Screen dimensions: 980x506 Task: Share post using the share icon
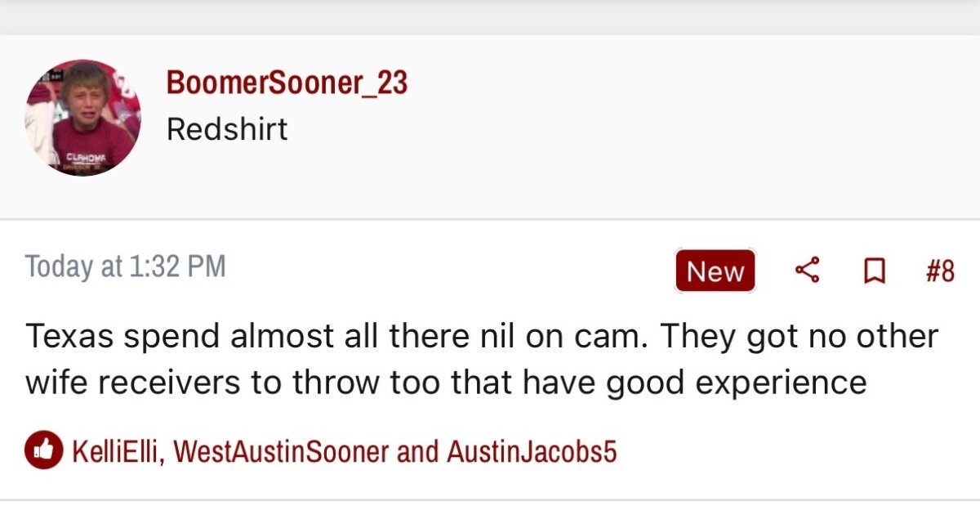(807, 271)
